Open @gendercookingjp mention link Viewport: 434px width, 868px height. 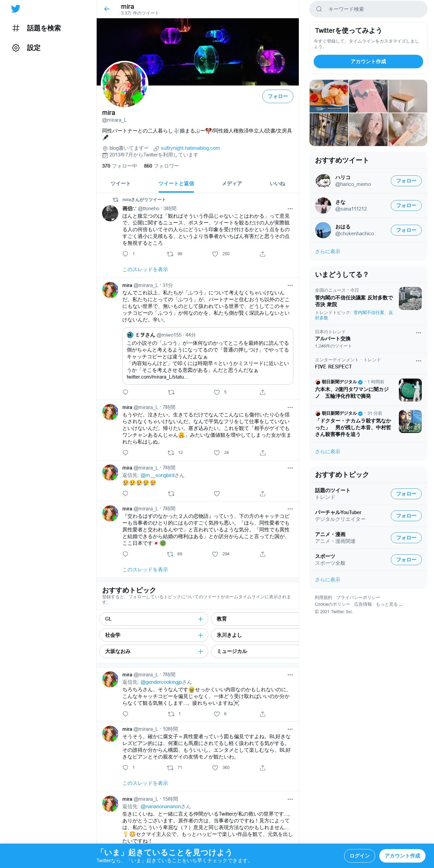(x=161, y=682)
